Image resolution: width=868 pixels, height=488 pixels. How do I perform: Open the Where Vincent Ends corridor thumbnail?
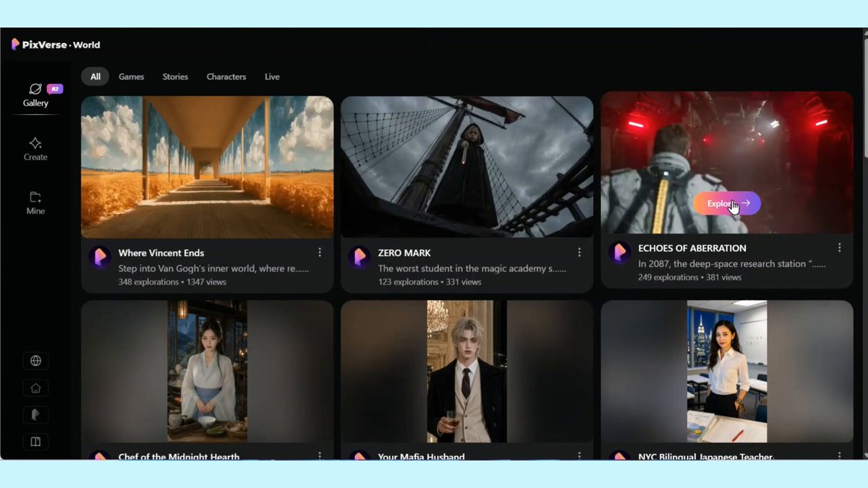coord(208,167)
